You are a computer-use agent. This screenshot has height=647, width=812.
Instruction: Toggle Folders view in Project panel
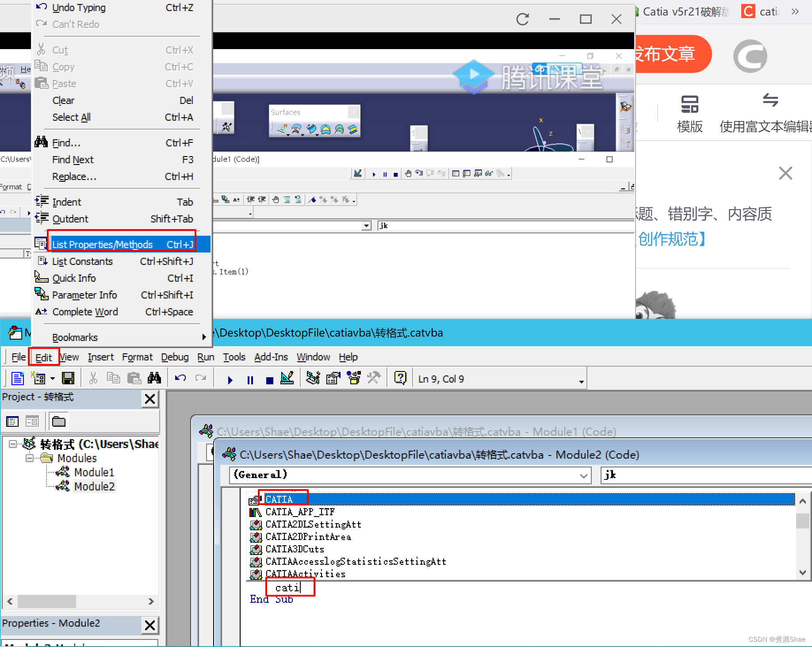(x=58, y=421)
